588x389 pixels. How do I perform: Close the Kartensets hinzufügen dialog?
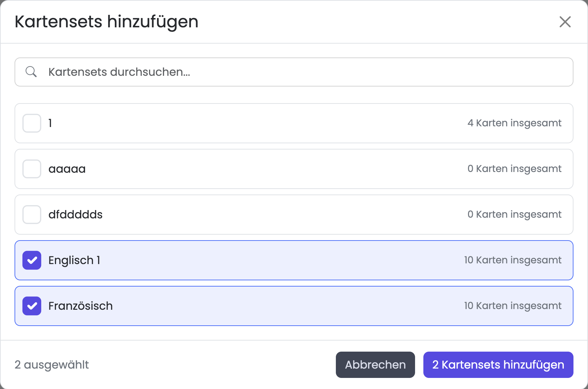point(565,22)
